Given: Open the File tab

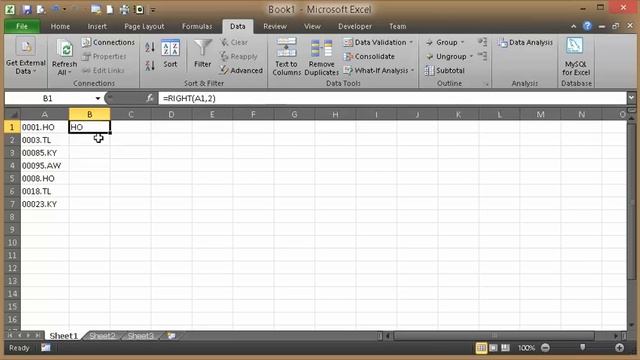Looking at the screenshot, I should 22,26.
